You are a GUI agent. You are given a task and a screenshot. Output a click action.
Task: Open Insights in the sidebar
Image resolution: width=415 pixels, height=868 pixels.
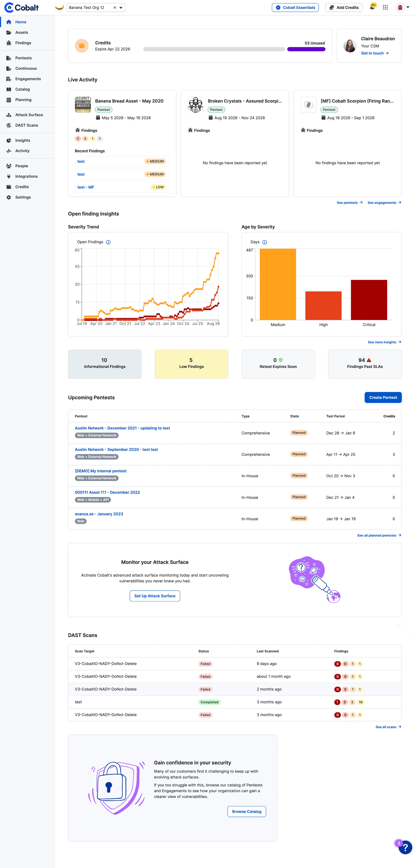27,141
